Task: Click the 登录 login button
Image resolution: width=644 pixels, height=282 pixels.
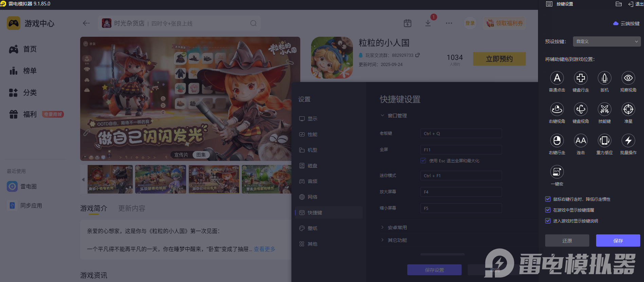Action: 470,23
